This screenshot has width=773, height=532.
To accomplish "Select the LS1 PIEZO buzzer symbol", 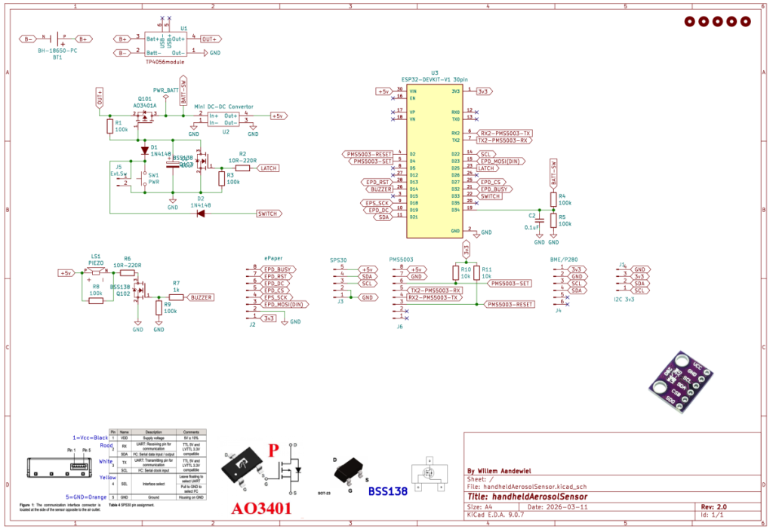I will point(95,271).
